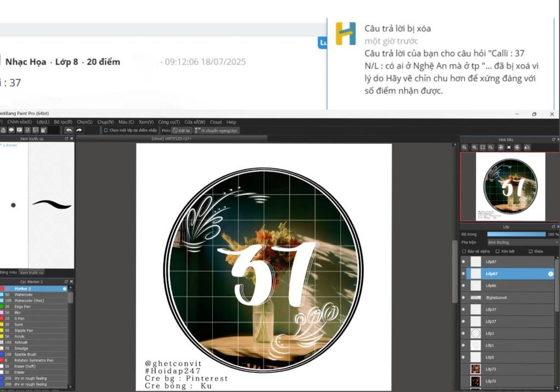Switch to the 'Xem trước cọ' tab

[x=32, y=272]
